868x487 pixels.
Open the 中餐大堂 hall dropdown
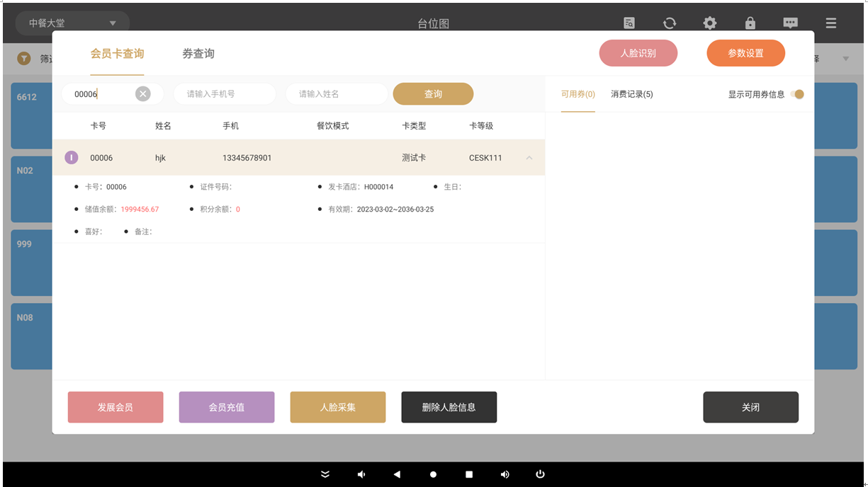coord(72,23)
